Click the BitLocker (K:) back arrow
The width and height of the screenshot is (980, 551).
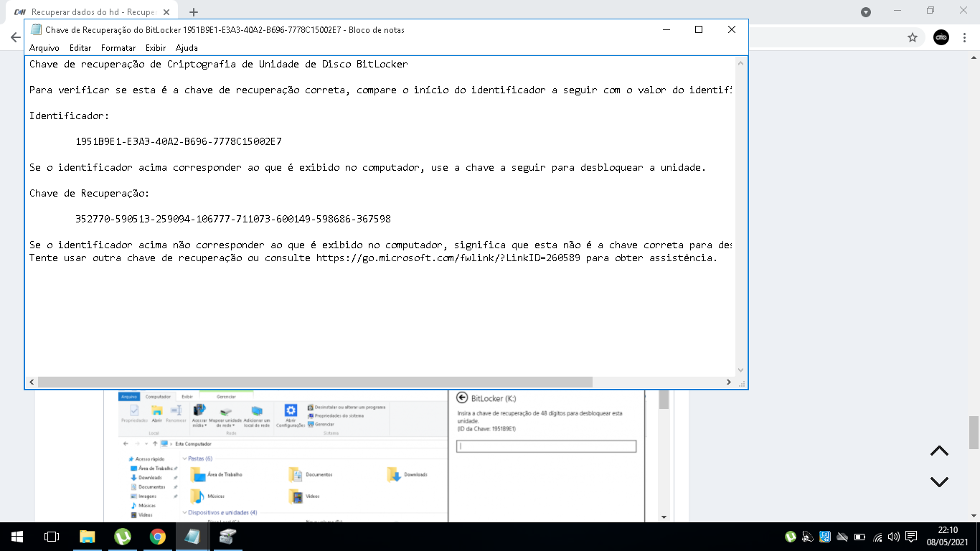[x=462, y=398]
